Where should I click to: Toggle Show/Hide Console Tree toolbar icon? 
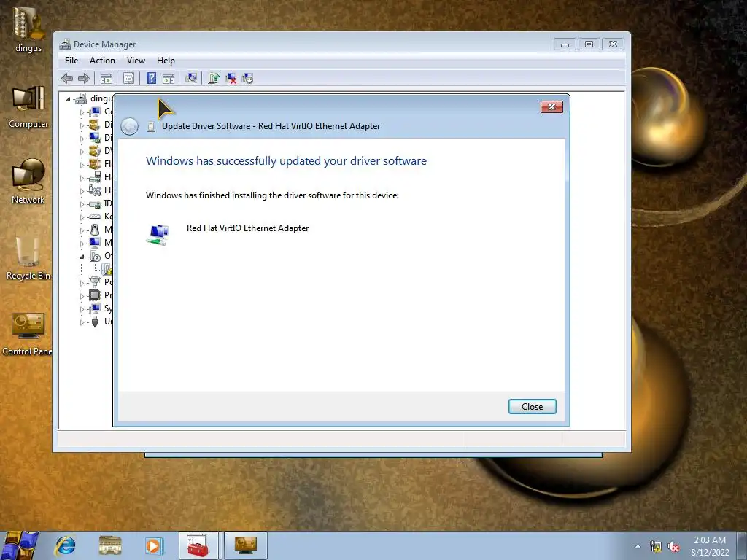(x=107, y=79)
